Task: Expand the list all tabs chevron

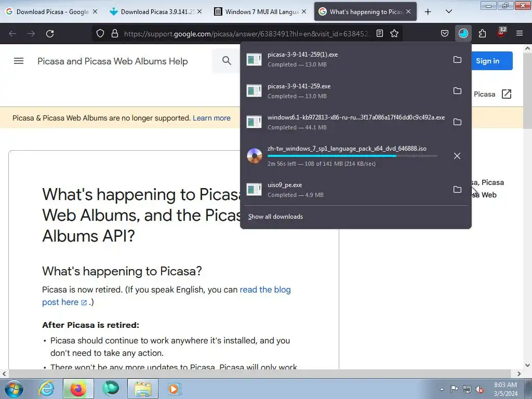Action: tap(448, 11)
